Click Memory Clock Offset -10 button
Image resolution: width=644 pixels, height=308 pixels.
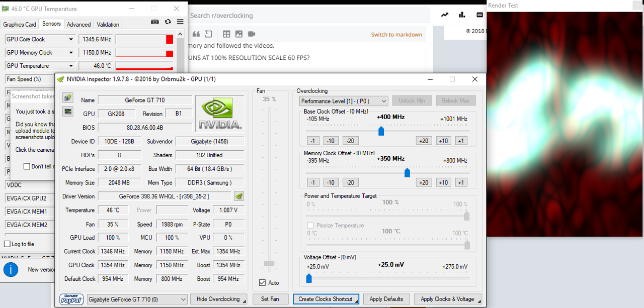pos(331,182)
